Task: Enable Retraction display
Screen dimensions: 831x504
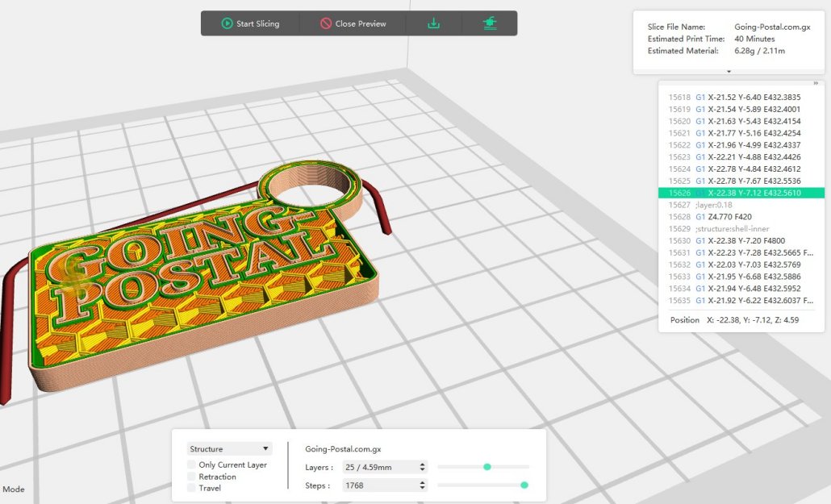Action: coord(190,476)
